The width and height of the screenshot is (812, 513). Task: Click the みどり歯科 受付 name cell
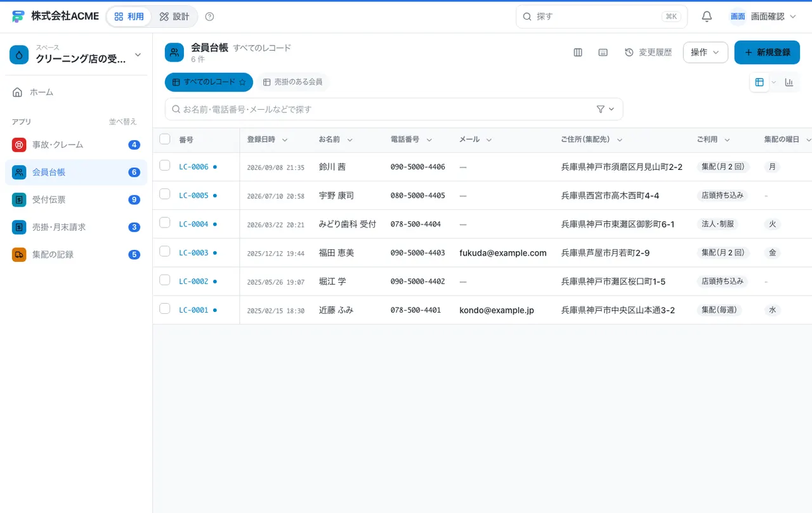[x=348, y=224]
